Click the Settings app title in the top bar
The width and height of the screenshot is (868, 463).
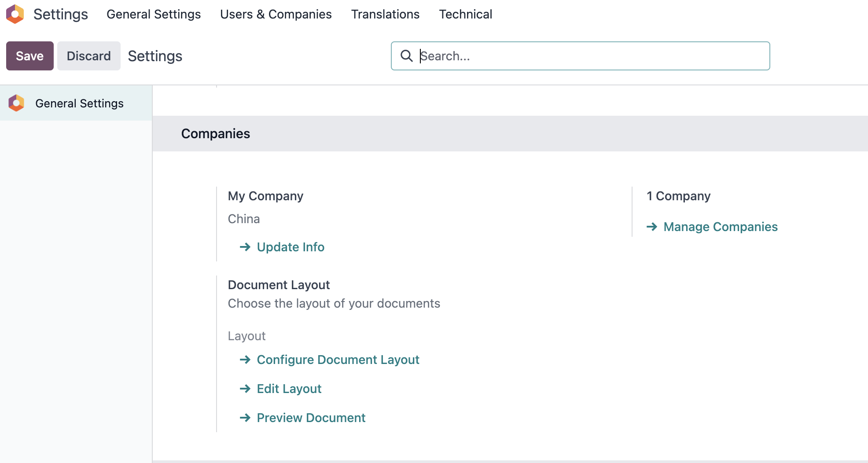click(61, 14)
